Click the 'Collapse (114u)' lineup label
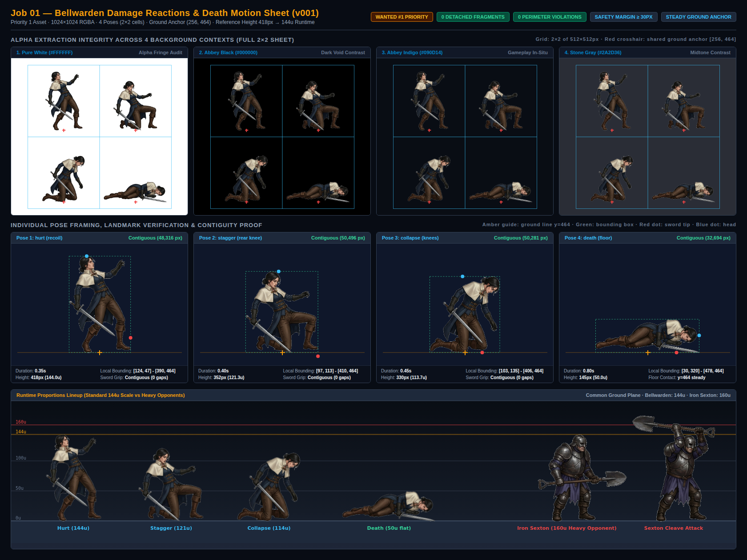747x560 pixels. [269, 528]
